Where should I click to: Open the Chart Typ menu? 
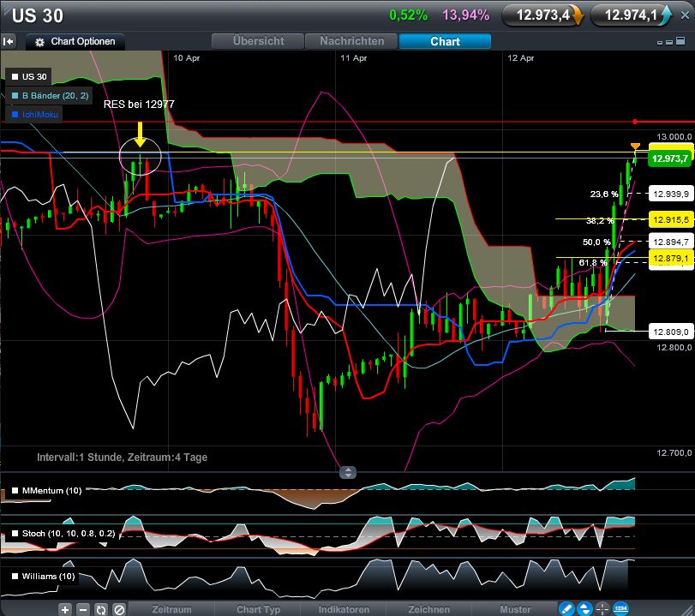pyautogui.click(x=258, y=609)
